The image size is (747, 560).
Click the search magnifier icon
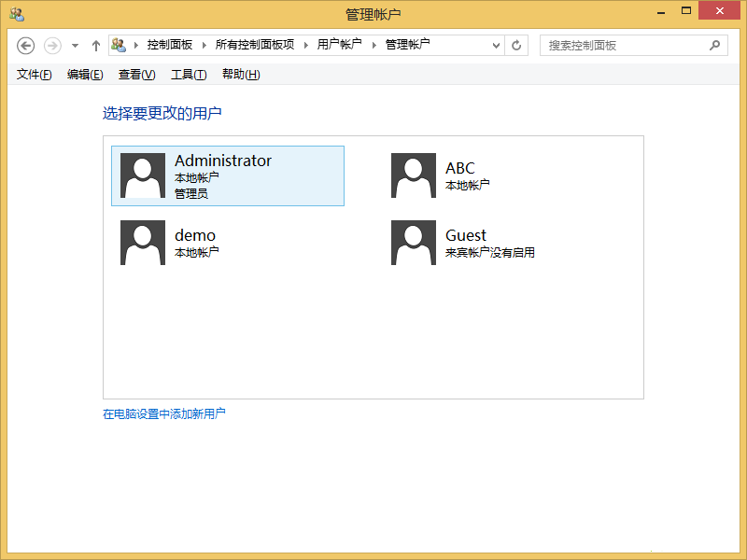[714, 45]
